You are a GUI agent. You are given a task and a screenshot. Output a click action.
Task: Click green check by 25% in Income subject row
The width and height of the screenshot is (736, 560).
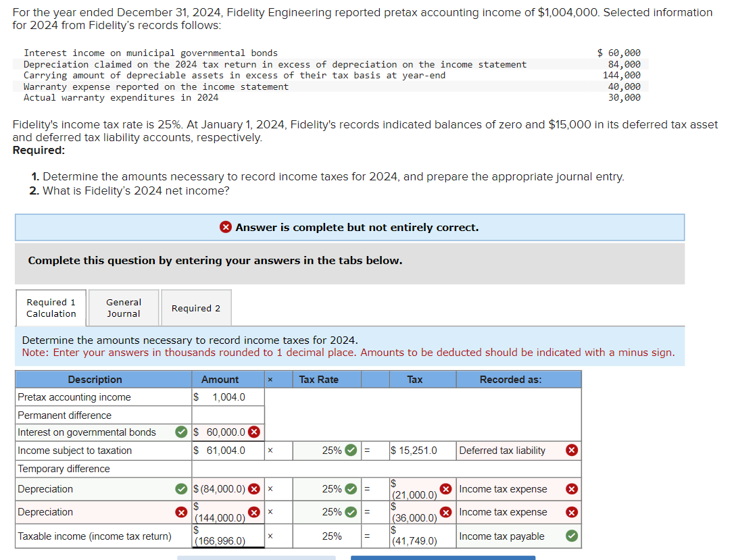(x=351, y=451)
